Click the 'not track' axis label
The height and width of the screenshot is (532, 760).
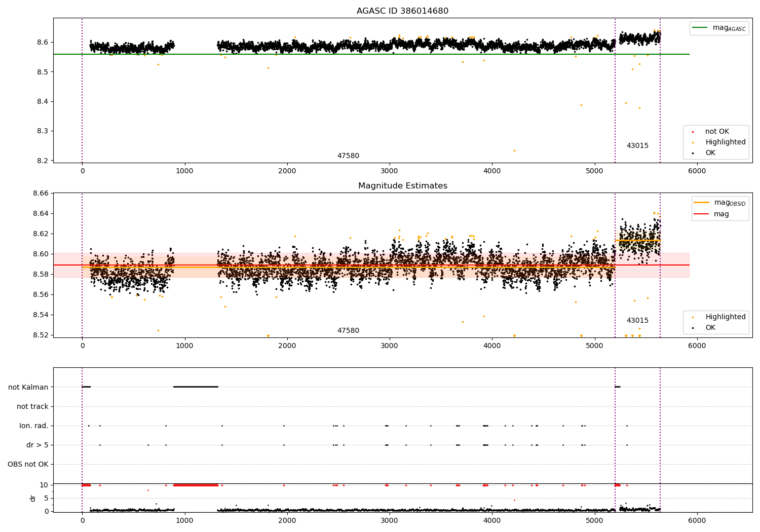[32, 407]
